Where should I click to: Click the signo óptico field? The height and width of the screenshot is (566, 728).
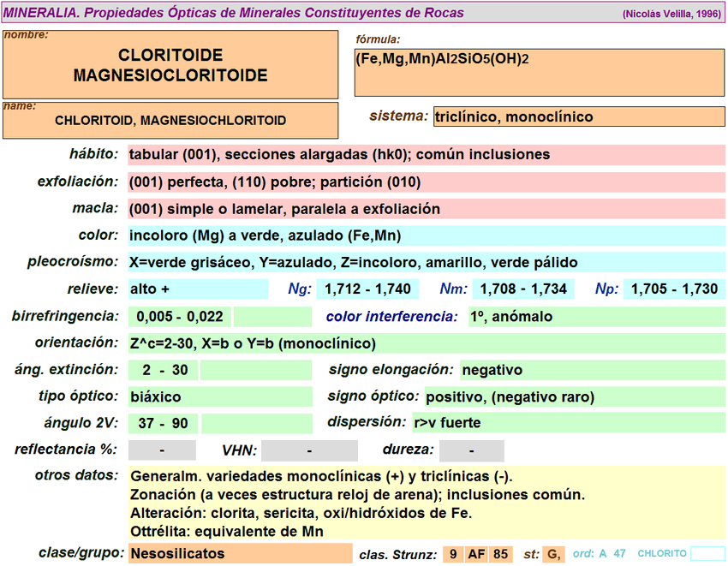[x=574, y=397]
